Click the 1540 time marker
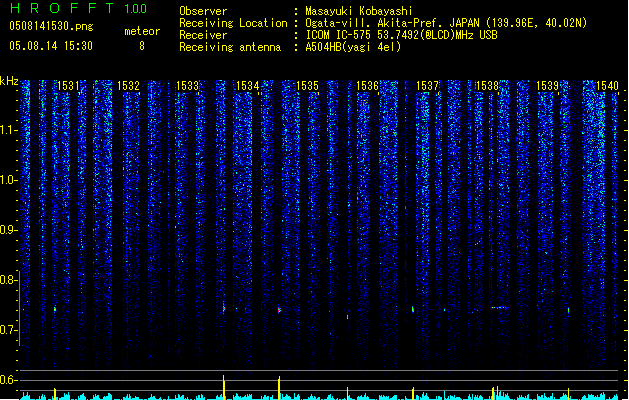629x400 pixels. tap(607, 85)
